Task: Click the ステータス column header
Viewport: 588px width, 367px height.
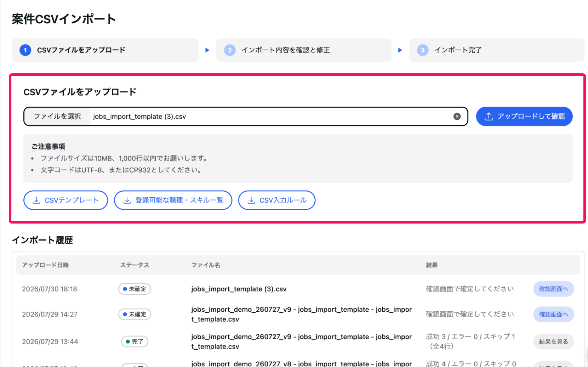Action: pos(135,265)
